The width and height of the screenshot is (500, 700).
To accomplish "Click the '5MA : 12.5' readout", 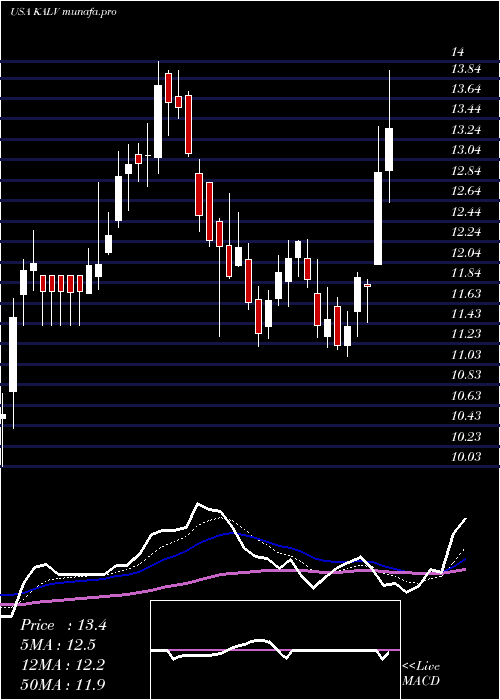I will click(58, 645).
